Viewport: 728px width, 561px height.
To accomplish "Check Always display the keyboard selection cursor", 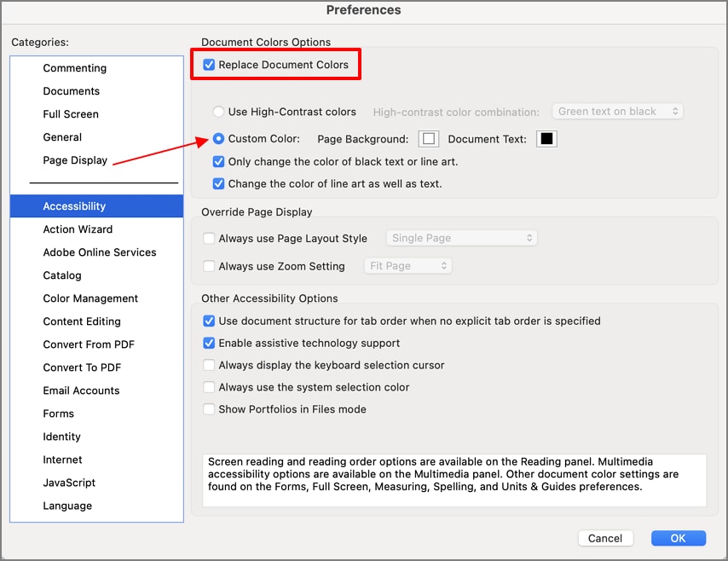I will [x=209, y=365].
